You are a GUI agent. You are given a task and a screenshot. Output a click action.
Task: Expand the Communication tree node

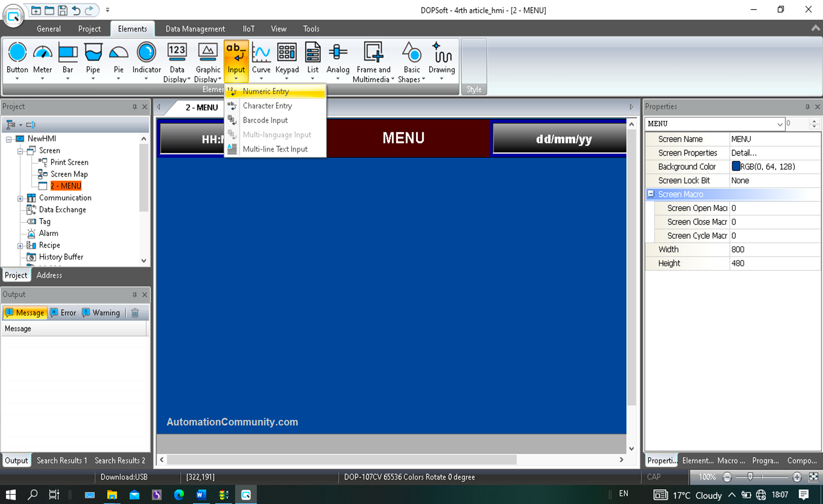[x=20, y=198]
